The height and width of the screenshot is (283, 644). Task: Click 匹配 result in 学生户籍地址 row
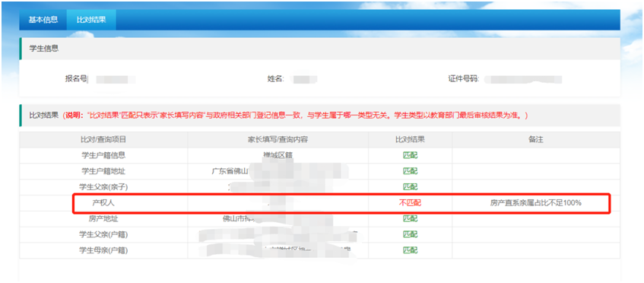point(410,171)
